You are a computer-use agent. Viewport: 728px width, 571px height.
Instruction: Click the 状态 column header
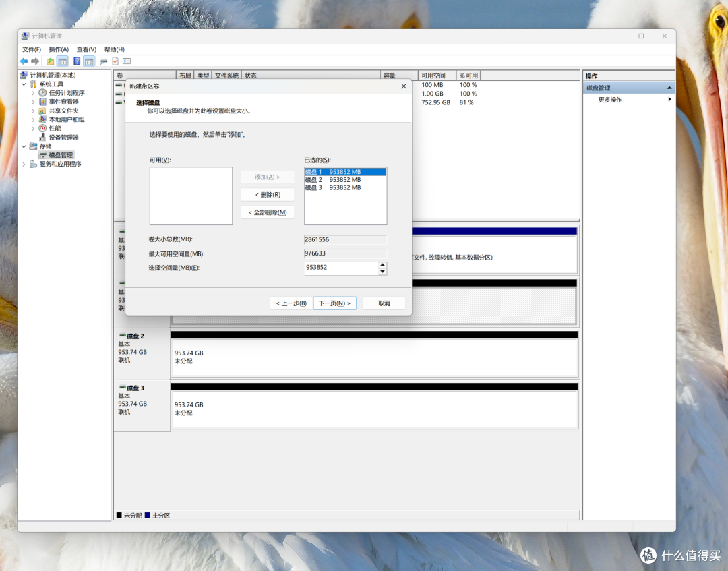coord(311,76)
